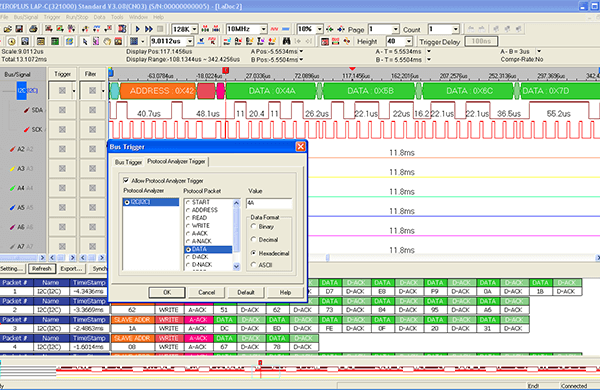Select the ASCII data format radio
The width and height of the screenshot is (600, 390).
tap(253, 264)
